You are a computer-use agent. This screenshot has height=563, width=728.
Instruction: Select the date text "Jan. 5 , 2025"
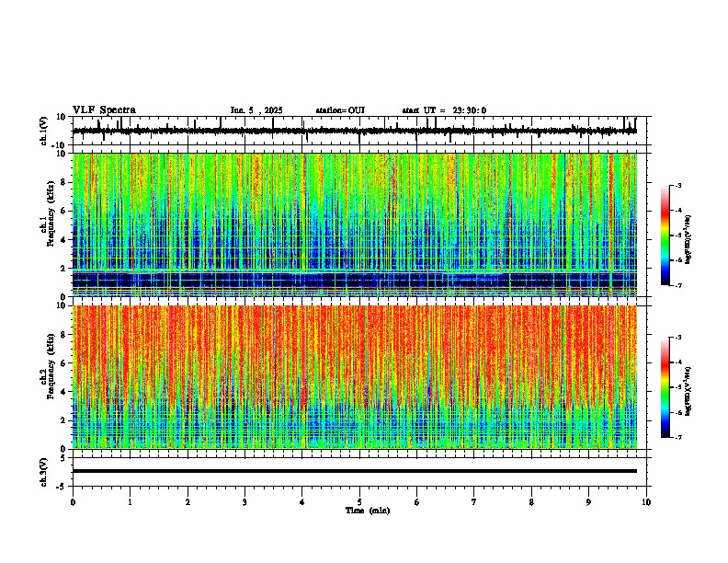coord(256,110)
